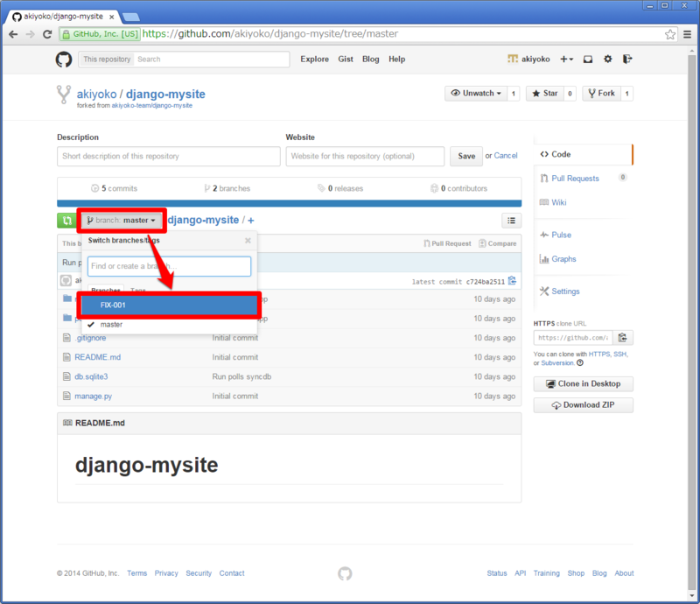
Task: Select the SSH clone option
Action: tap(620, 354)
